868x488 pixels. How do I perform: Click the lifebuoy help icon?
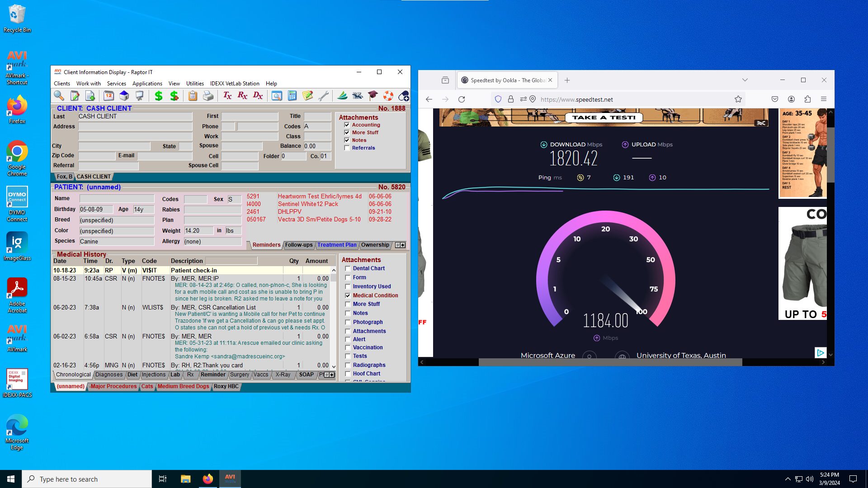388,96
